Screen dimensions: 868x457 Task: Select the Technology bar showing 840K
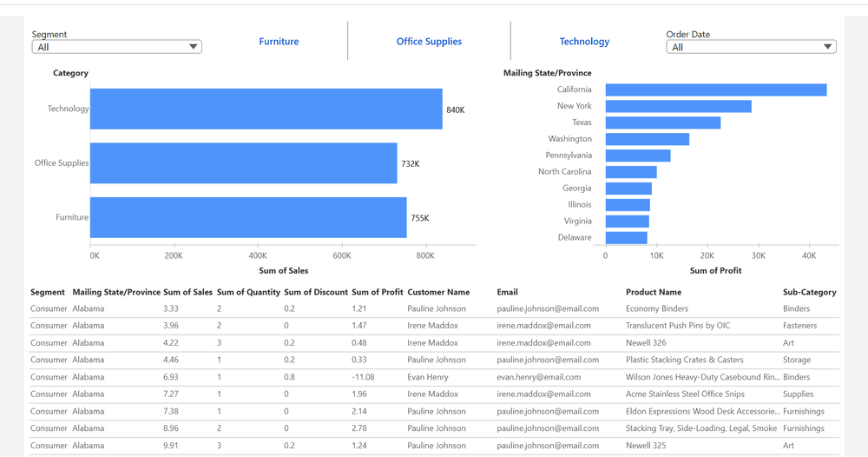266,109
